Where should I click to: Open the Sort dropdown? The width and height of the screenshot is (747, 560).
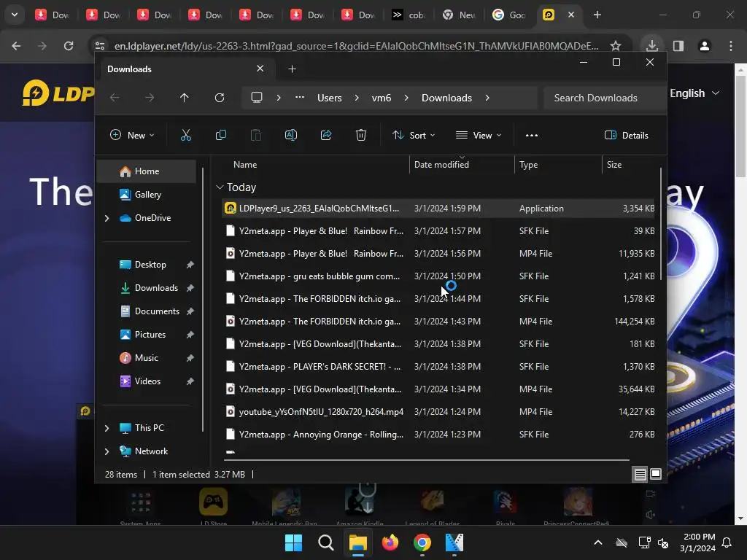pyautogui.click(x=414, y=135)
